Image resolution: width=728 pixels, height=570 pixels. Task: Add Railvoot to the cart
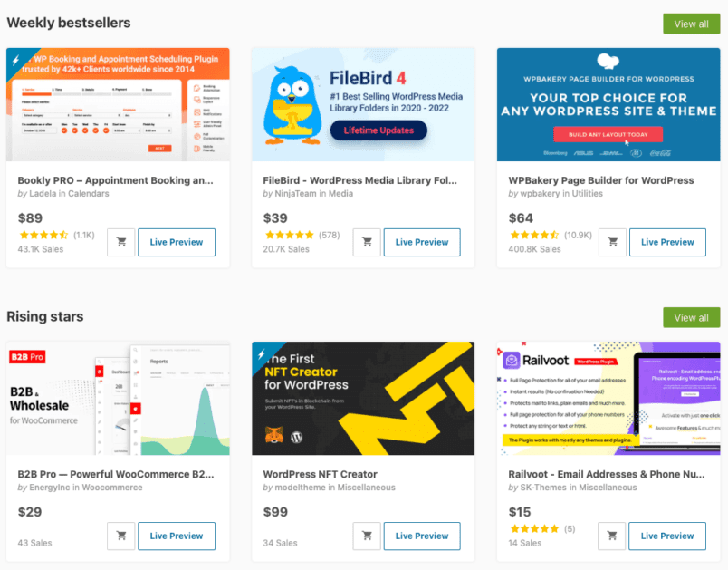point(611,536)
